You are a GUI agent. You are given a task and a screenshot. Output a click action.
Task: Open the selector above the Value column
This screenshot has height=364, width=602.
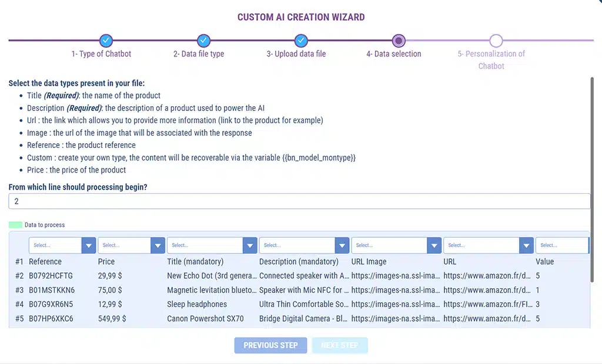(562, 245)
